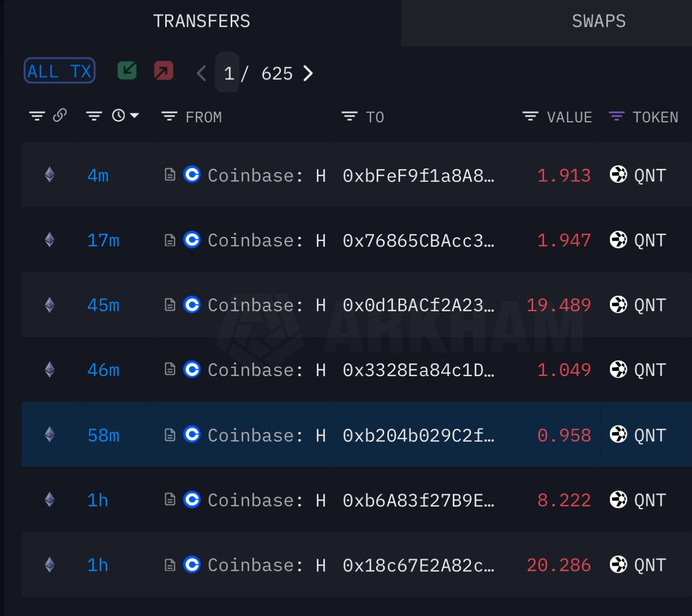Open the TO column filter

[x=349, y=117]
